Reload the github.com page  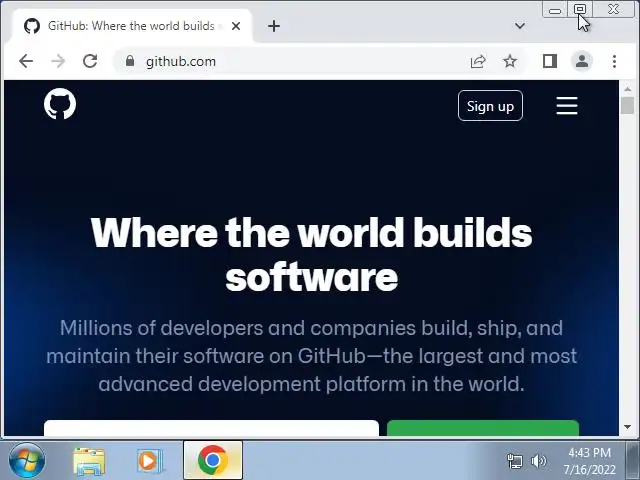[90, 61]
